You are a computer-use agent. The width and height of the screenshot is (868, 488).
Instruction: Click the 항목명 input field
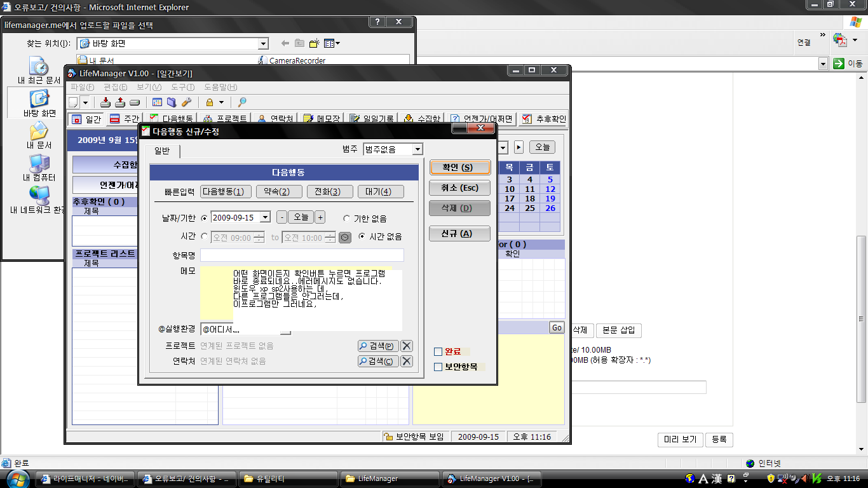pyautogui.click(x=302, y=255)
